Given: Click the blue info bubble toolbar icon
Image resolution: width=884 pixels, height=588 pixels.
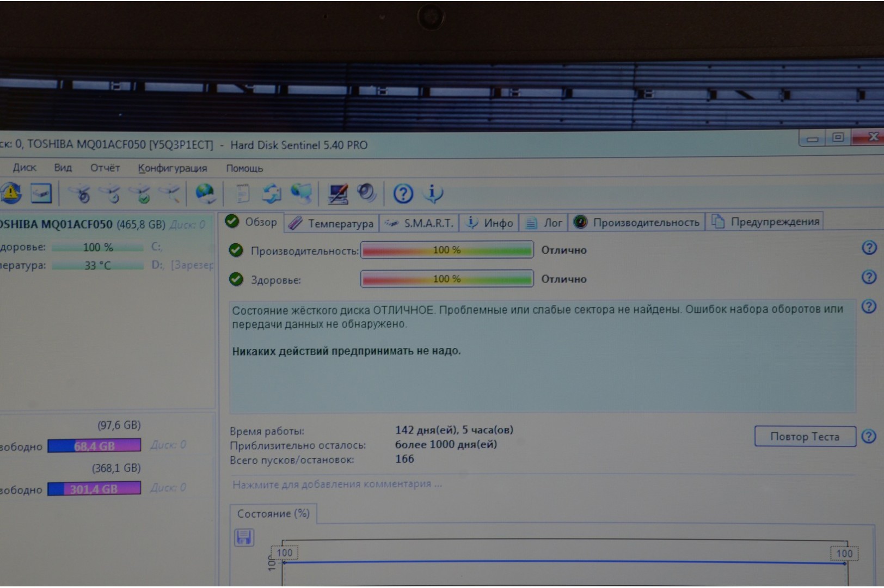Looking at the screenshot, I should coord(433,193).
